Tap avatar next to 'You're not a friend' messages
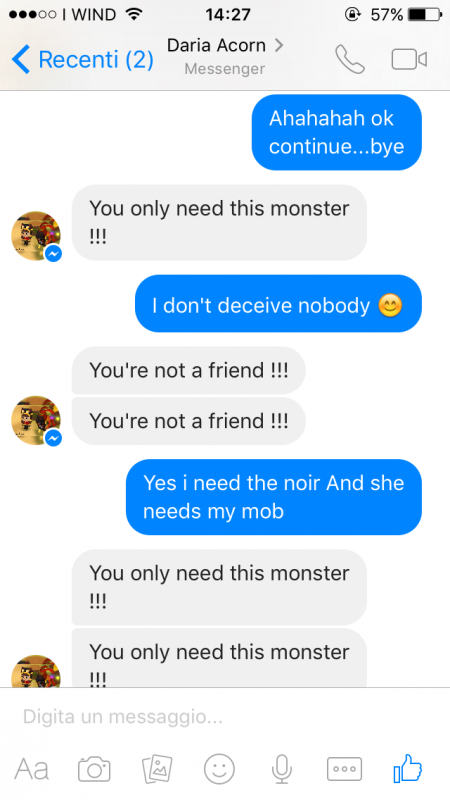Screen dimensions: 450x800 pos(36,420)
